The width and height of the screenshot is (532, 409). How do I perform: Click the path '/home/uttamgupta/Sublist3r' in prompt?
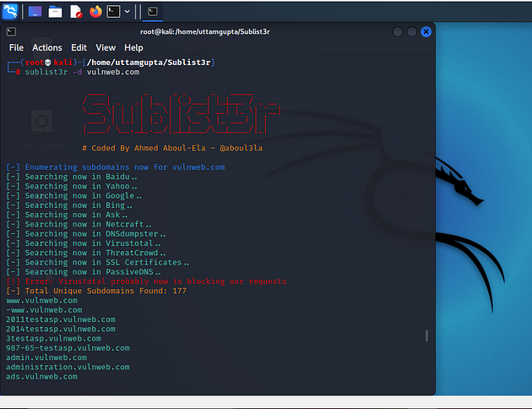(149, 63)
